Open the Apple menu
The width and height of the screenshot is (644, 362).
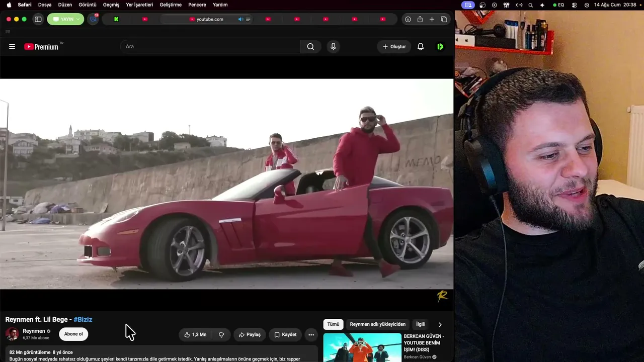[x=9, y=5]
